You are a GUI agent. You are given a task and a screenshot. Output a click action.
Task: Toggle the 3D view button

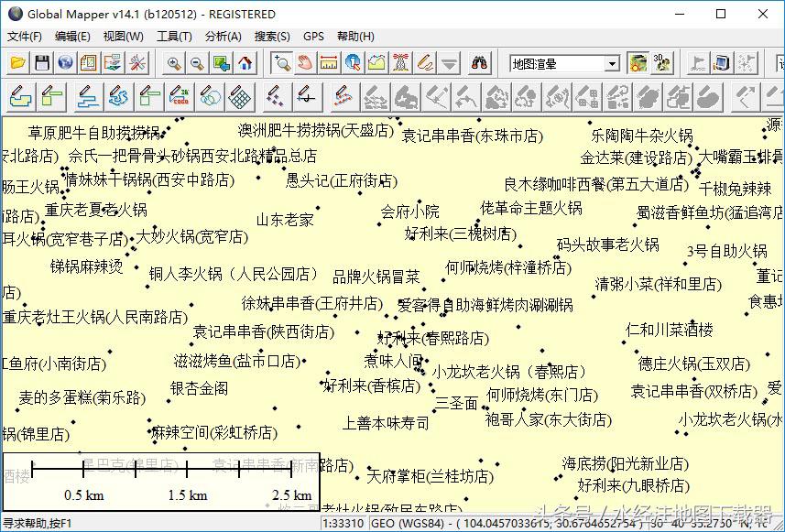tap(662, 63)
